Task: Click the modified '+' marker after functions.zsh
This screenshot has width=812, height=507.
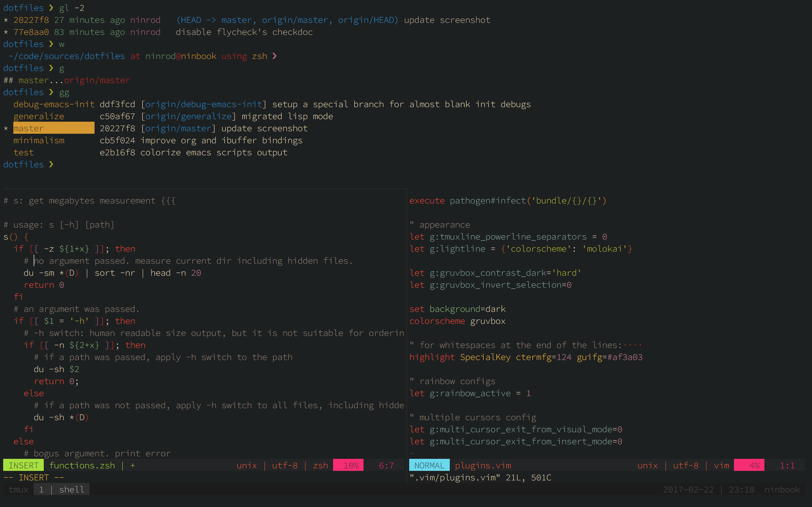Action: coord(133,465)
